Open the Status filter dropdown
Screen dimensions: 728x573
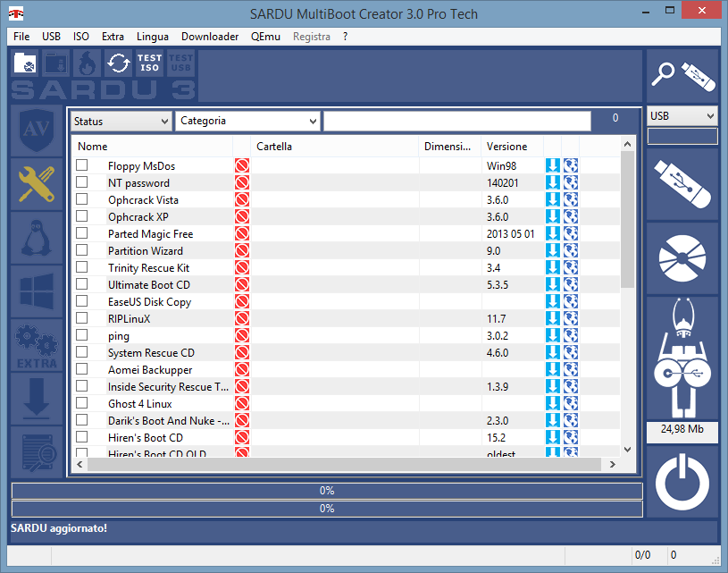[121, 122]
